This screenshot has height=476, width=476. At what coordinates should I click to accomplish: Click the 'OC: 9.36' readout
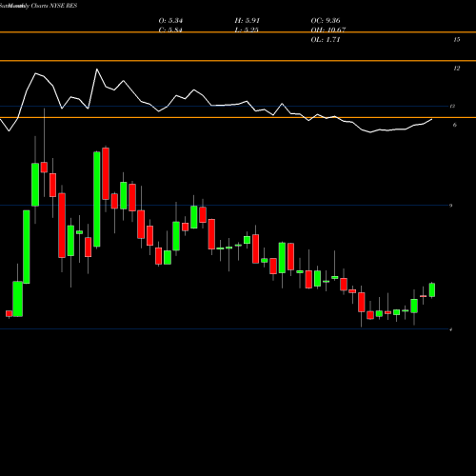click(326, 21)
